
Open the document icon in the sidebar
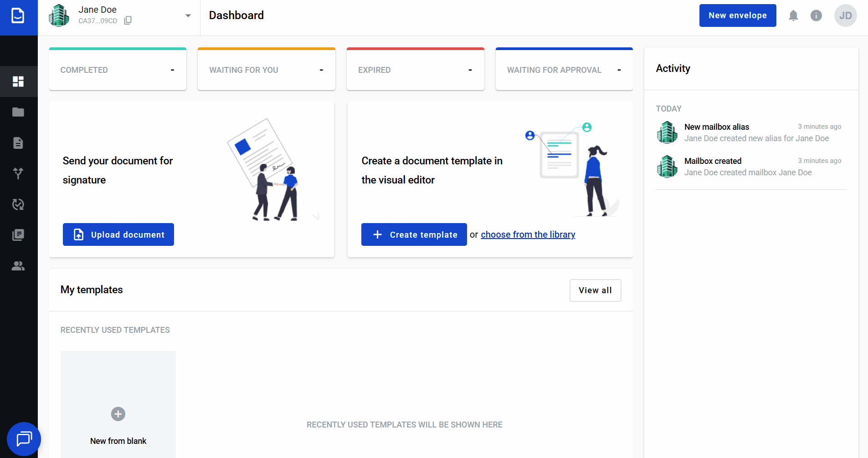tap(18, 143)
